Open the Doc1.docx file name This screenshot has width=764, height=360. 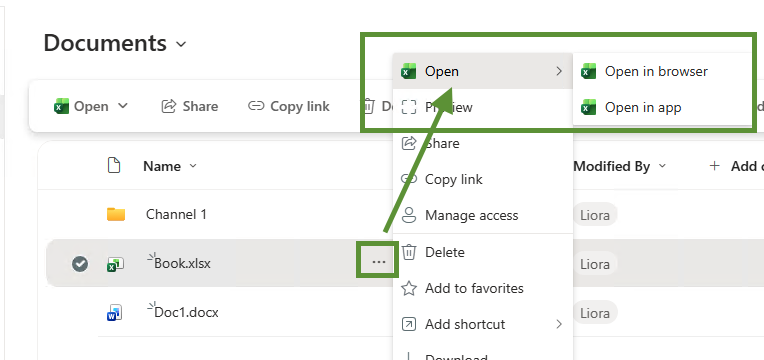coord(186,312)
